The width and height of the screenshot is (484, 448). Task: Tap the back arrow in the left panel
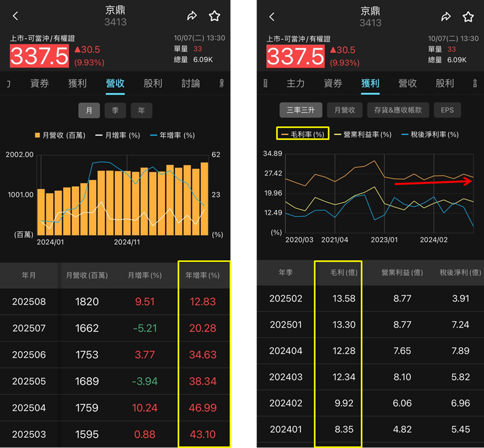pos(15,16)
